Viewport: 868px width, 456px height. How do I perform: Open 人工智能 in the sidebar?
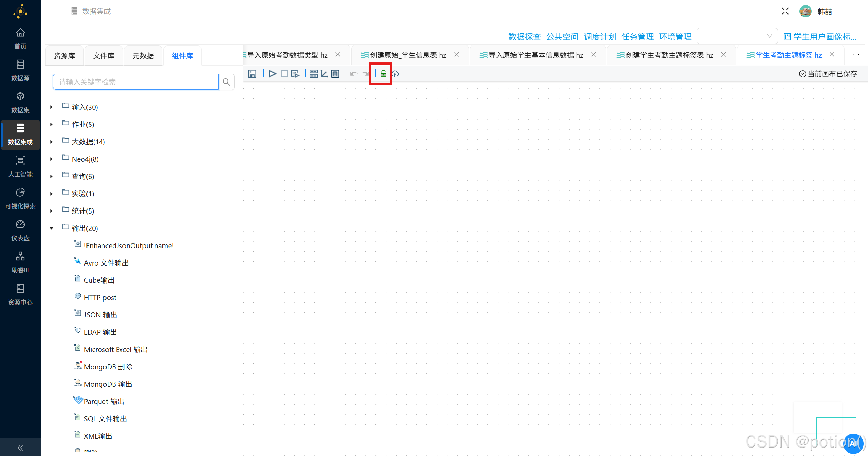click(x=20, y=167)
